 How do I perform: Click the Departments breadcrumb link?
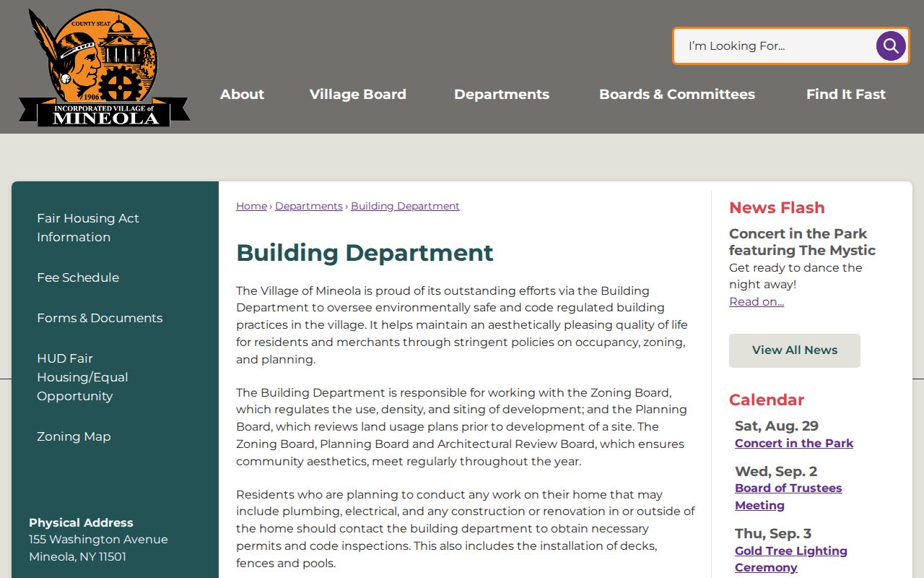coord(309,206)
